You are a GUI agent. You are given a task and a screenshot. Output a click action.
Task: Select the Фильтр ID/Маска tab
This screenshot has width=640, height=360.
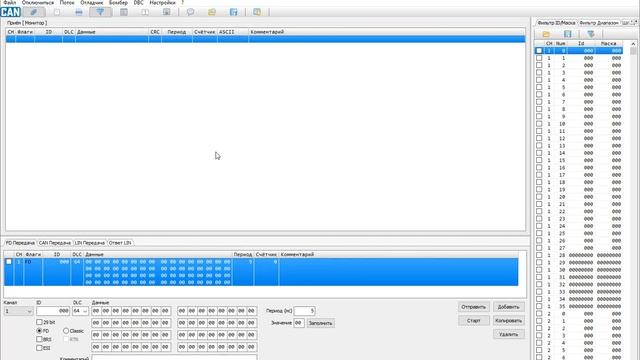[556, 23]
